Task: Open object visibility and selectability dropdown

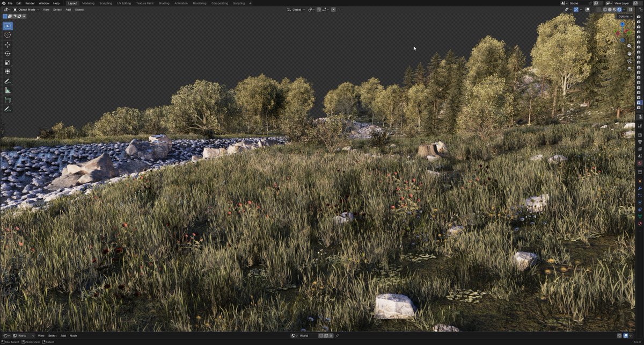Action: click(568, 10)
